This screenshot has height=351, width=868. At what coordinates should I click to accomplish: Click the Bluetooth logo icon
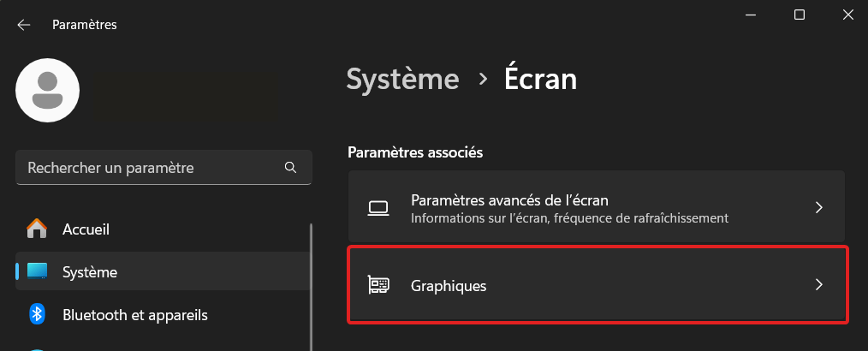(37, 315)
